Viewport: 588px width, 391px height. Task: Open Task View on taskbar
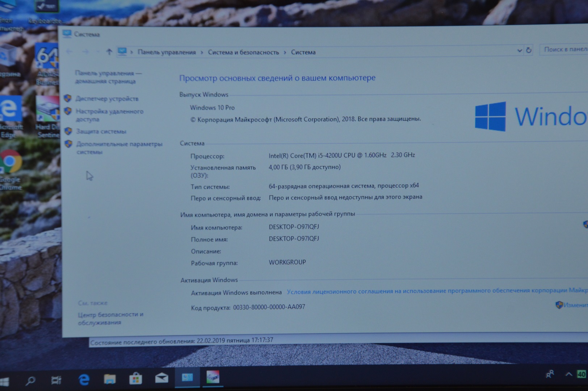coord(56,380)
